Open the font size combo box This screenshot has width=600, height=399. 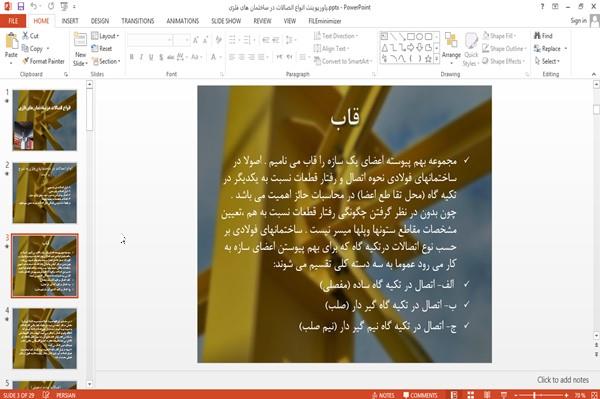181,40
